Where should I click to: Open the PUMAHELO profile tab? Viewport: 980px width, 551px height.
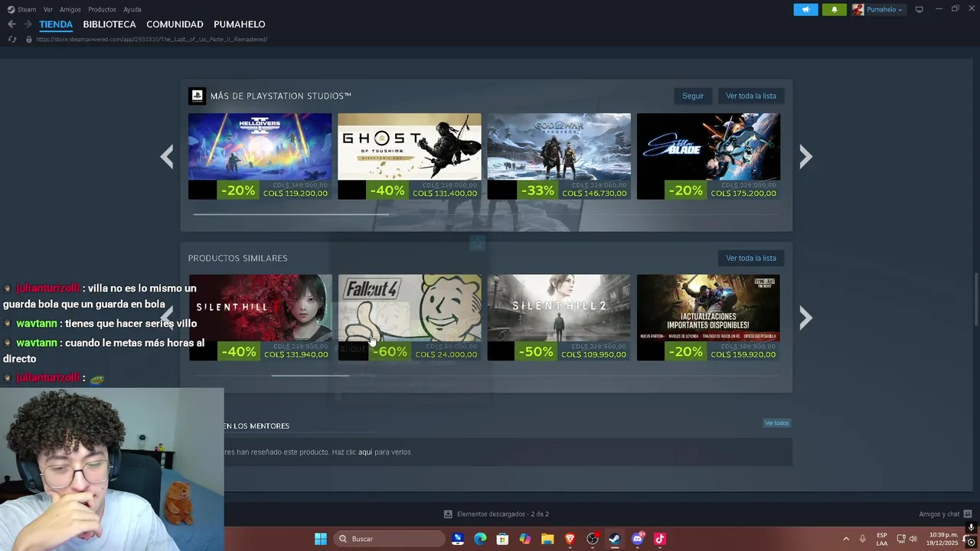click(x=240, y=24)
